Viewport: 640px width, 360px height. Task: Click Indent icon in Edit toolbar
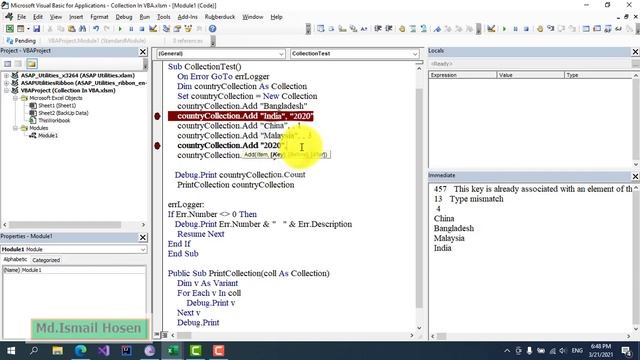[x=378, y=29]
